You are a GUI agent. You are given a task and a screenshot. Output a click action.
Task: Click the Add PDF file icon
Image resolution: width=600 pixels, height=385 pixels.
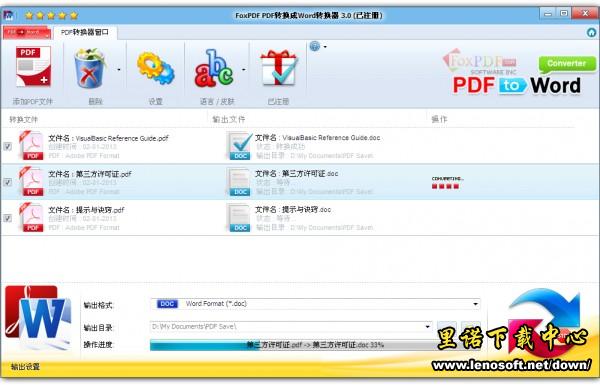[x=33, y=67]
